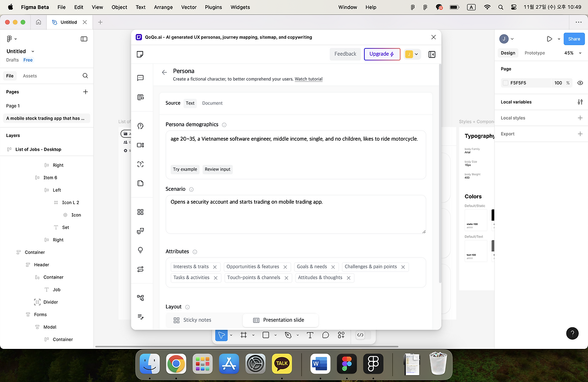
Task: Click the document list icon in QoQo sidebar
Action: point(141,97)
